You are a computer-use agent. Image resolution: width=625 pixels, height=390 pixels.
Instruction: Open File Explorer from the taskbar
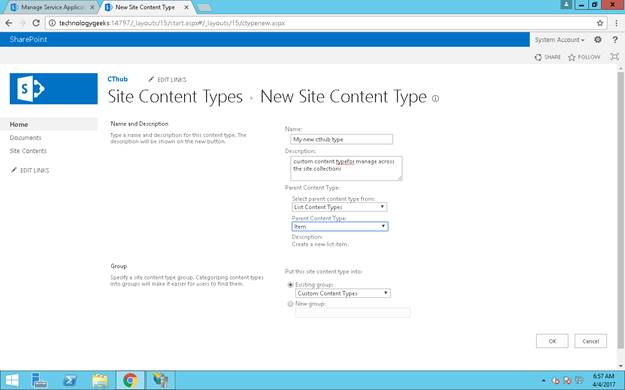pos(100,380)
